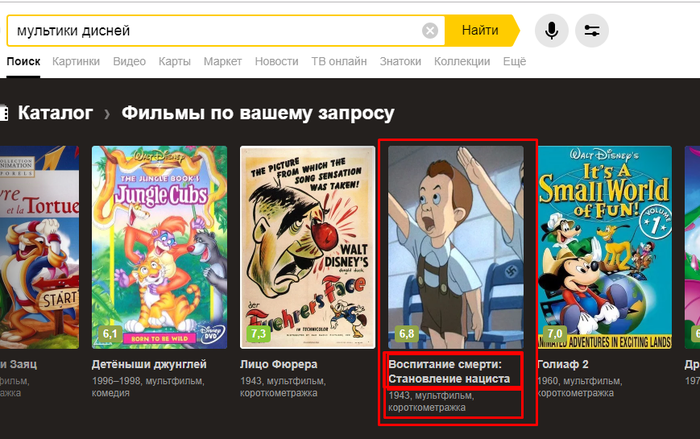Expand the Ещё menu
The width and height of the screenshot is (700, 439).
pyautogui.click(x=514, y=62)
